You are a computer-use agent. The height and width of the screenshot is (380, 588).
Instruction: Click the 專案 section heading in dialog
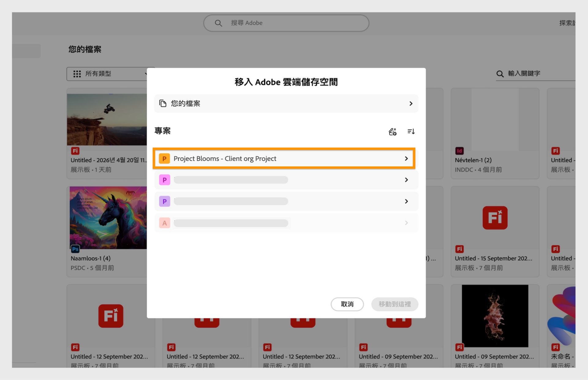coord(162,131)
